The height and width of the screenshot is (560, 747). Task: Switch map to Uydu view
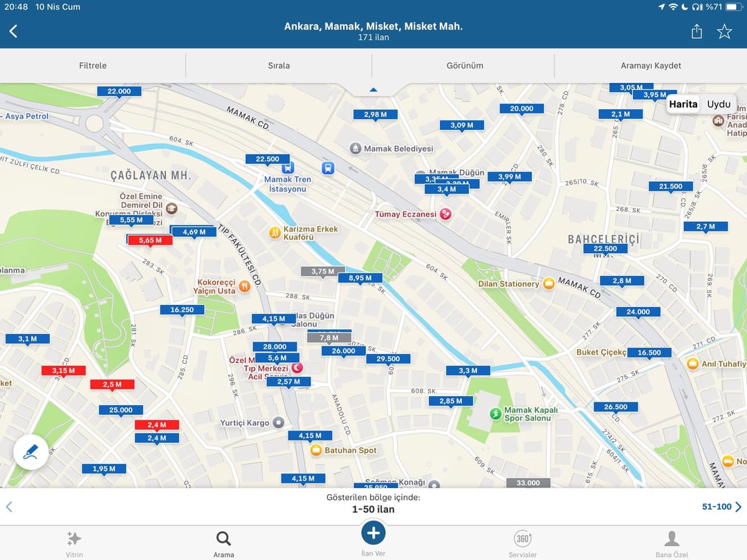click(719, 104)
